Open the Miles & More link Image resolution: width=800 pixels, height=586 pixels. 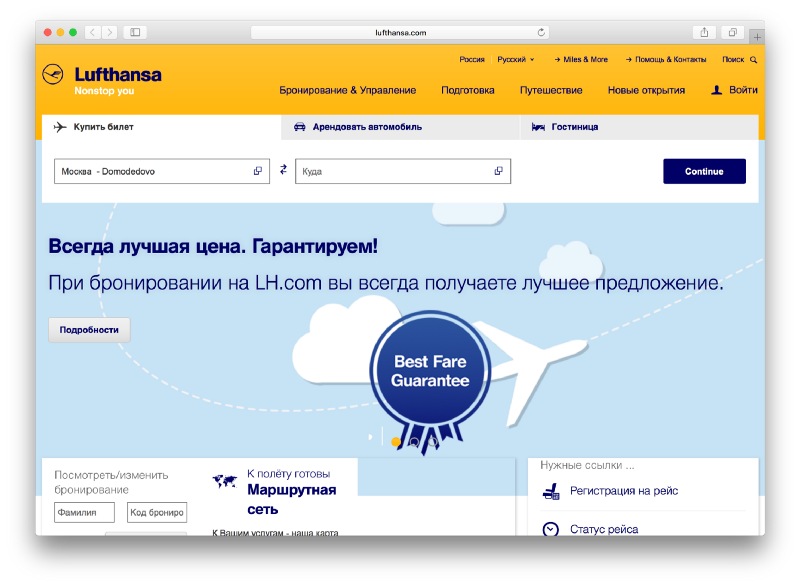pyautogui.click(x=581, y=60)
